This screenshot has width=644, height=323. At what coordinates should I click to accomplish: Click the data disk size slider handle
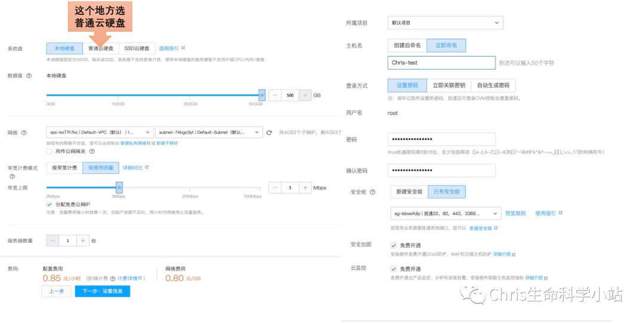click(x=262, y=95)
